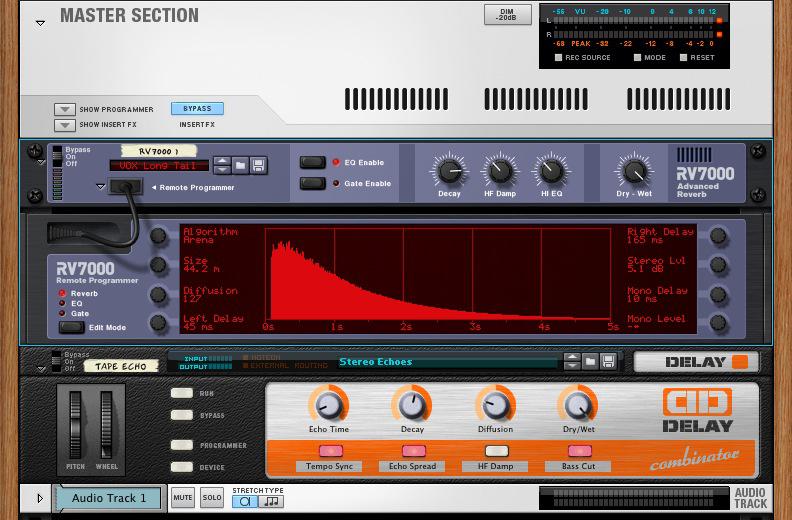
Task: Toggle the Gate Enable button
Action: 313,183
